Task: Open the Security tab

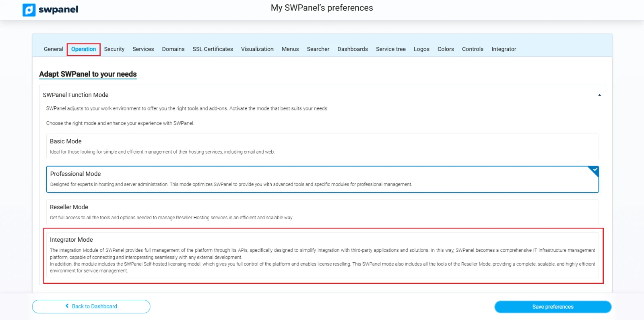Action: pyautogui.click(x=114, y=49)
